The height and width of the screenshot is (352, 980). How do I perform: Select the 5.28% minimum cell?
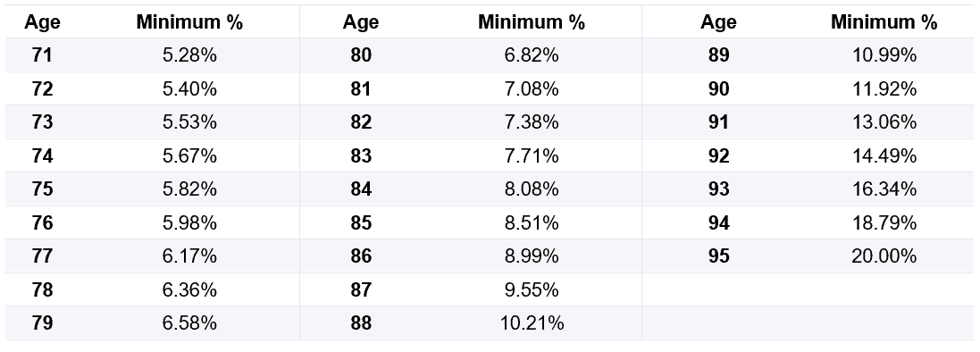pos(189,55)
